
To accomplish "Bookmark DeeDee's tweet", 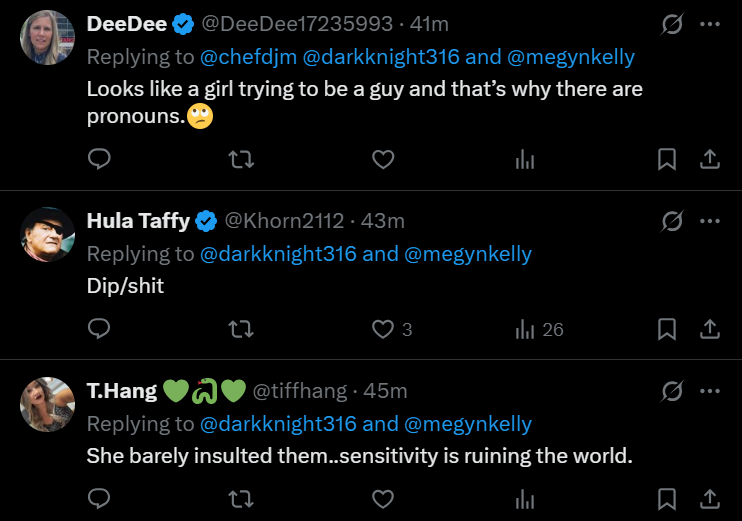I will point(667,159).
